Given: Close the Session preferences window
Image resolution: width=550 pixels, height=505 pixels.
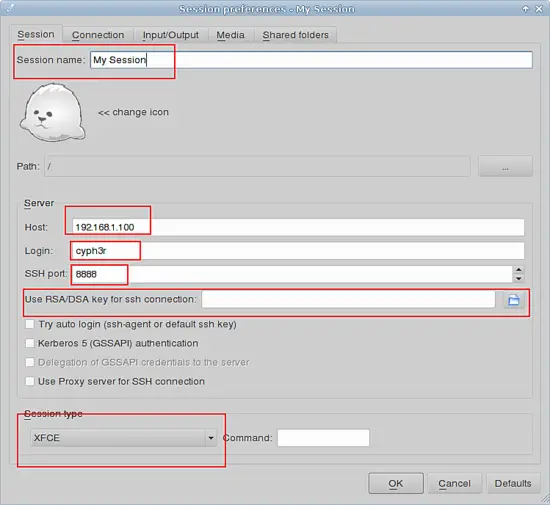Looking at the screenshot, I should (539, 9).
